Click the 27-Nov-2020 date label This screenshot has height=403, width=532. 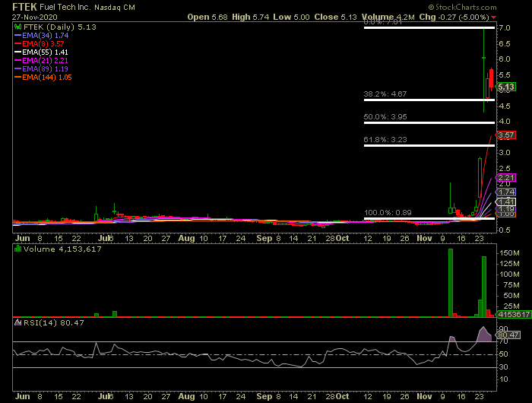(x=35, y=17)
